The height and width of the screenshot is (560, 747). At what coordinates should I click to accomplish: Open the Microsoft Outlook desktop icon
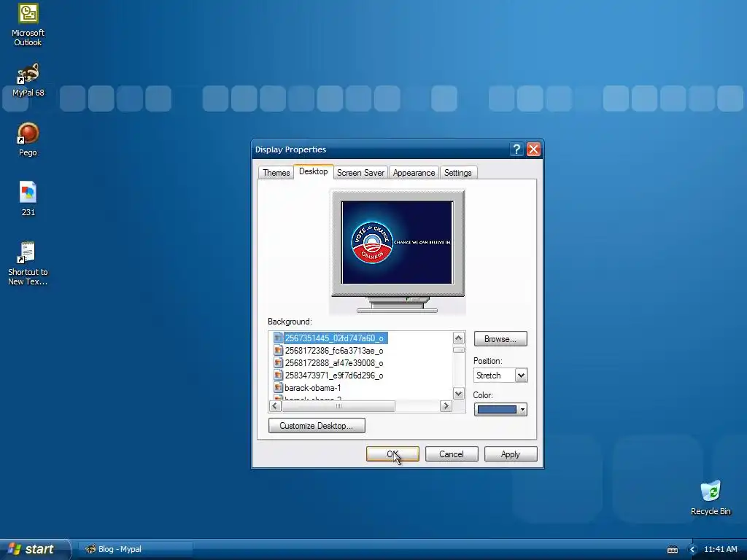pyautogui.click(x=28, y=25)
